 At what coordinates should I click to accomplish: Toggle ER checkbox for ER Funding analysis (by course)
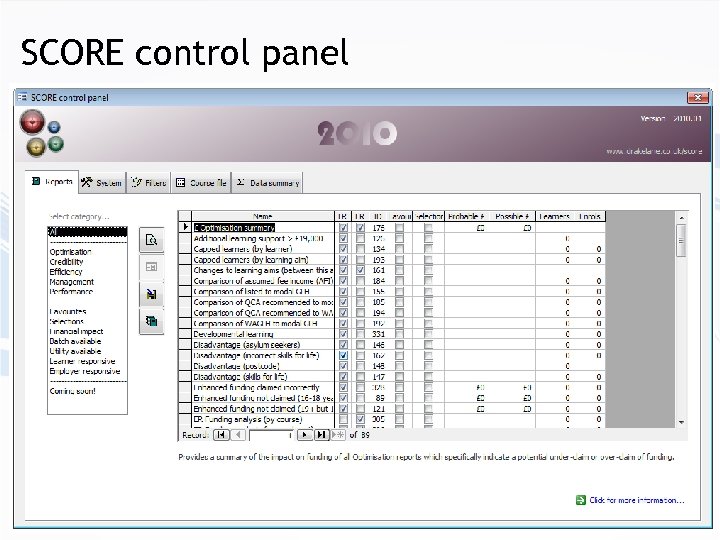[x=360, y=419]
